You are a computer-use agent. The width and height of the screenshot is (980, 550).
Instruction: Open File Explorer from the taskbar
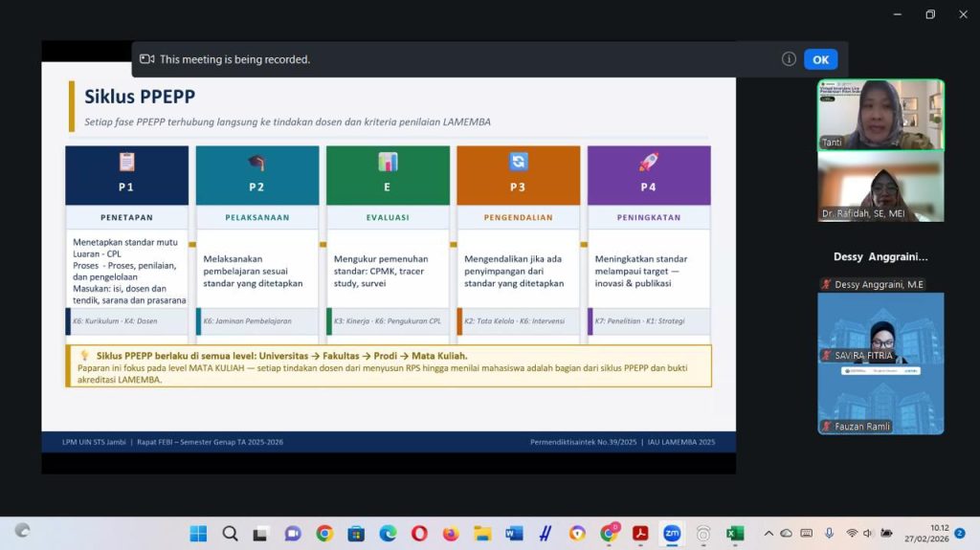pos(482,533)
